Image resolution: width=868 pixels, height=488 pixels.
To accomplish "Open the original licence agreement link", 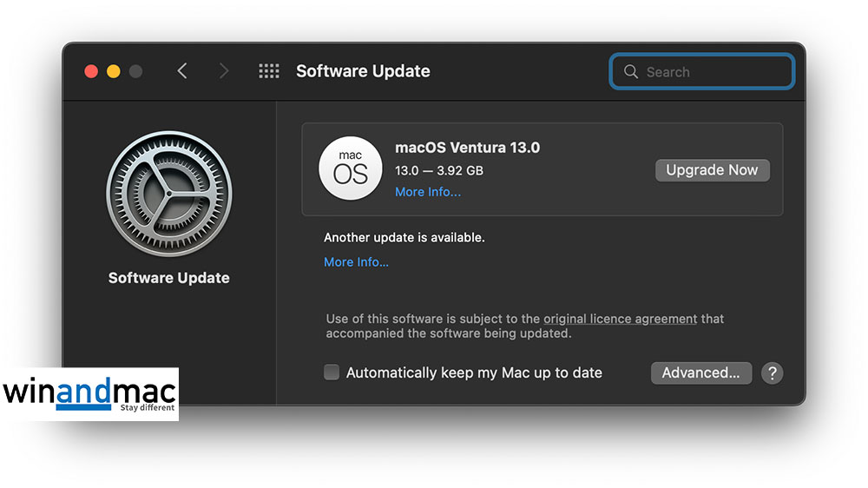I will click(620, 319).
